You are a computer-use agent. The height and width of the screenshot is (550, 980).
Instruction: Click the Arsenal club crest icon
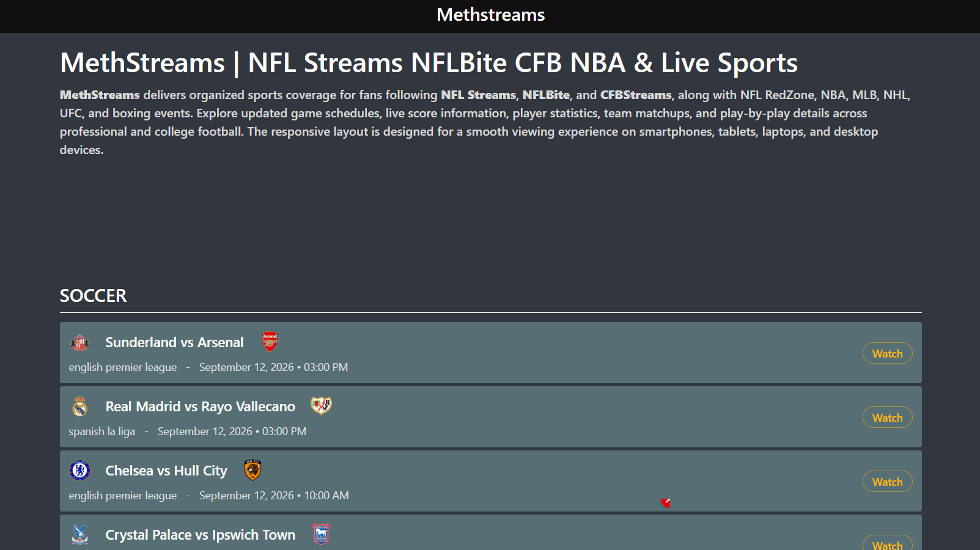pyautogui.click(x=270, y=342)
